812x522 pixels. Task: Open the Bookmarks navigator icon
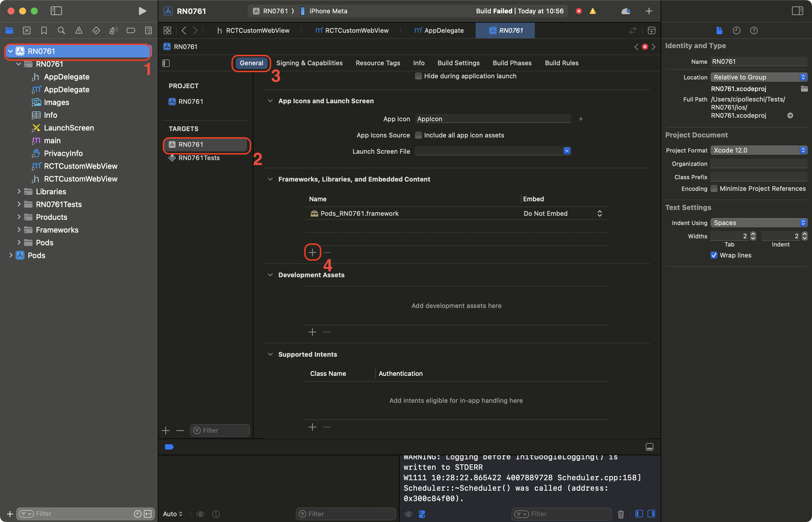44,30
